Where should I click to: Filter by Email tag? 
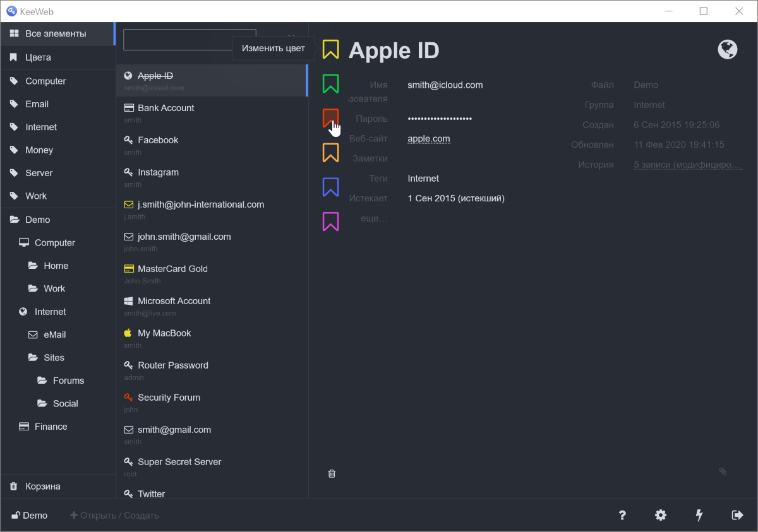57,104
